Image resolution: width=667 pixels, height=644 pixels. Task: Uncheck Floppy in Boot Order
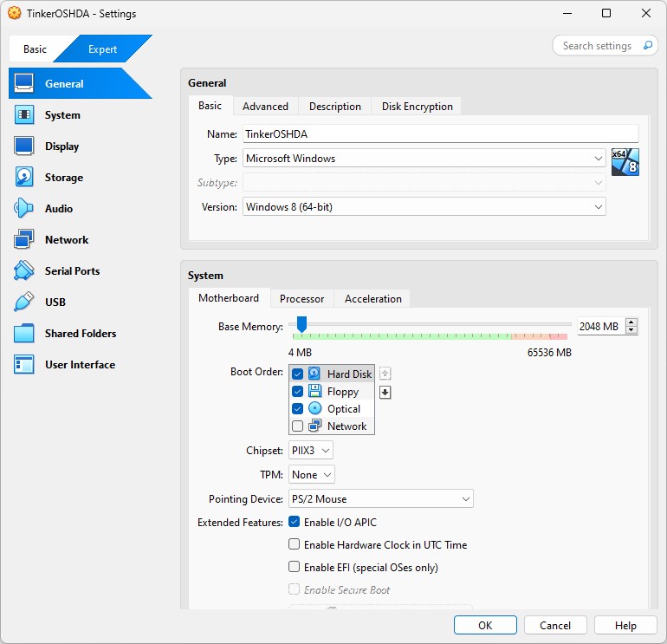(297, 391)
